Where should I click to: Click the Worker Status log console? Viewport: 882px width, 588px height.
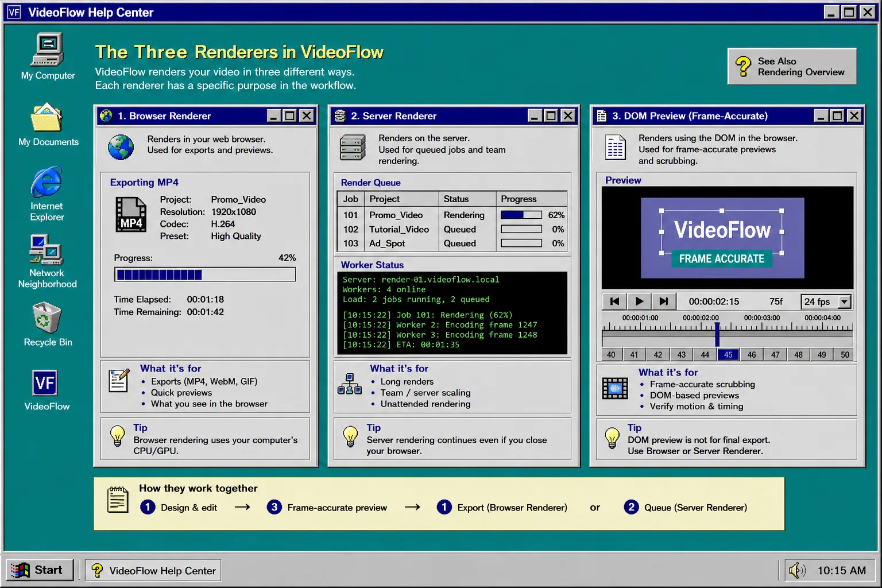(x=452, y=313)
